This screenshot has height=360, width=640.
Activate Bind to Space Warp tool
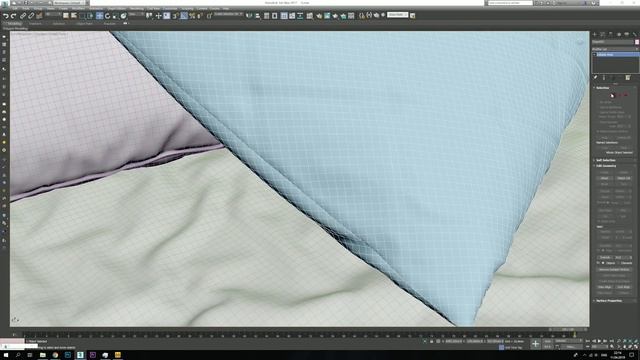[39, 16]
